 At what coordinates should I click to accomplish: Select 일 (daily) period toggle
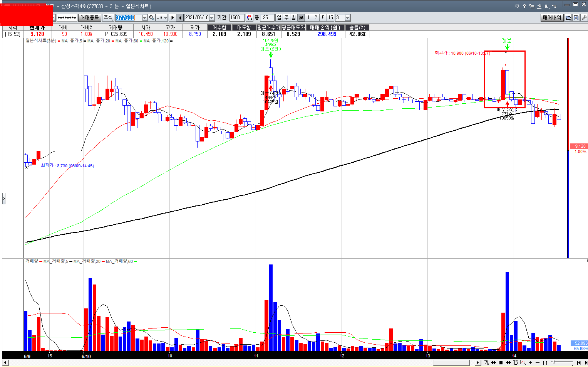click(279, 18)
